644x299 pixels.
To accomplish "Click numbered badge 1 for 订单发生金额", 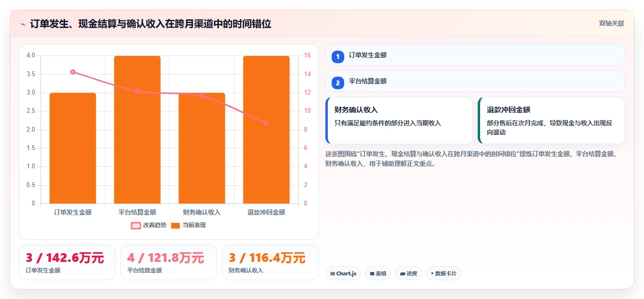I will tap(338, 56).
